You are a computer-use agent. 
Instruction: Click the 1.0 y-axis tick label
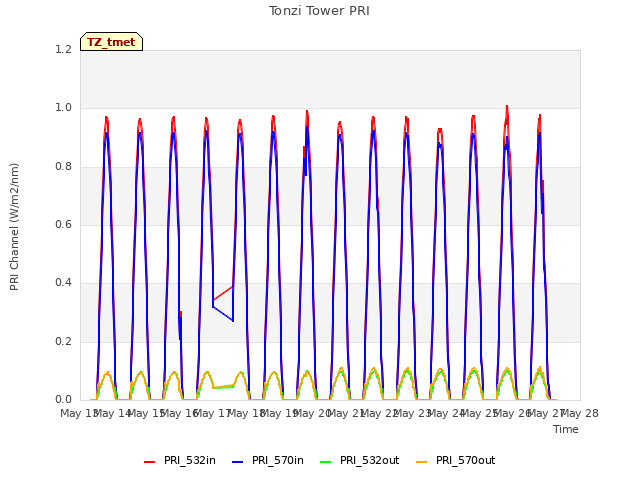click(x=63, y=108)
